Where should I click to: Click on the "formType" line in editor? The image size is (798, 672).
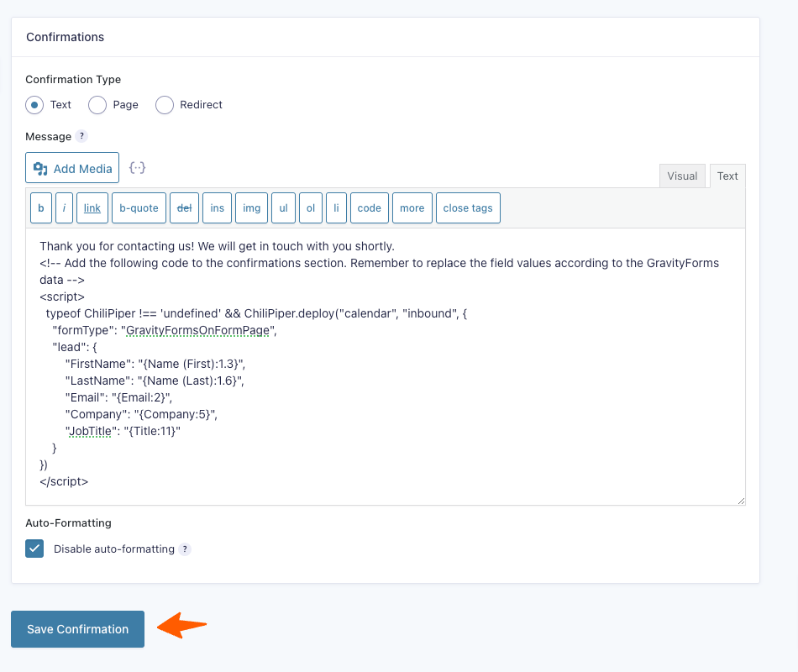(165, 330)
